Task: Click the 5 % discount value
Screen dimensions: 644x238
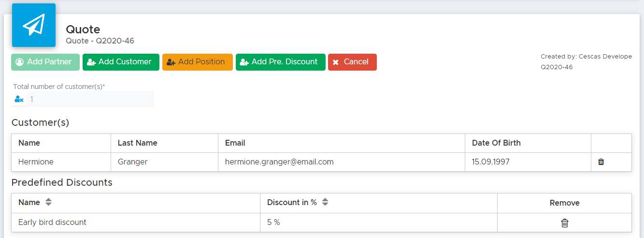Action: [x=273, y=223]
